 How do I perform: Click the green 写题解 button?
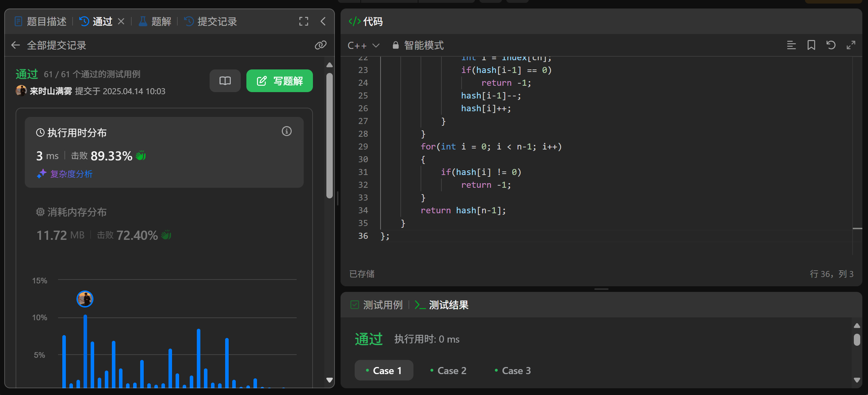(279, 81)
